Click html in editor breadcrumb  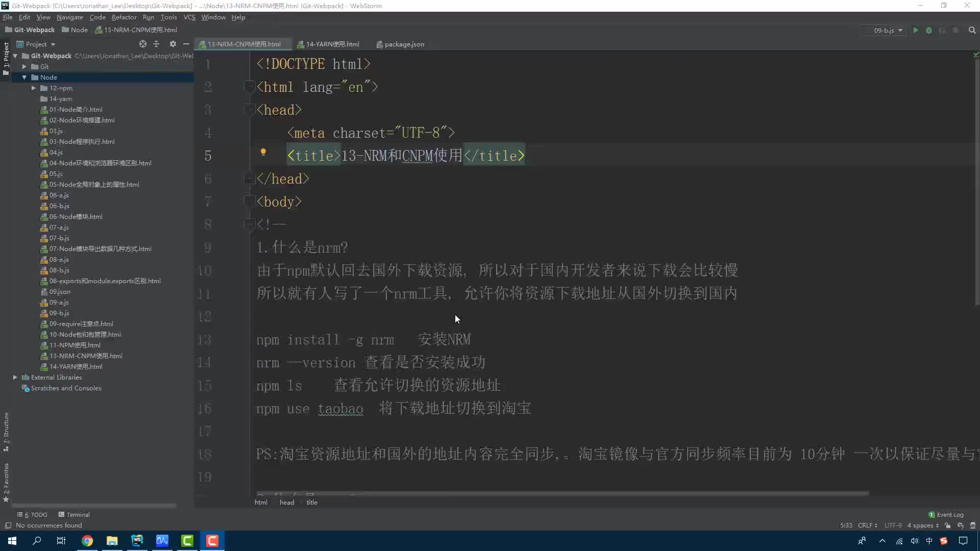point(261,502)
